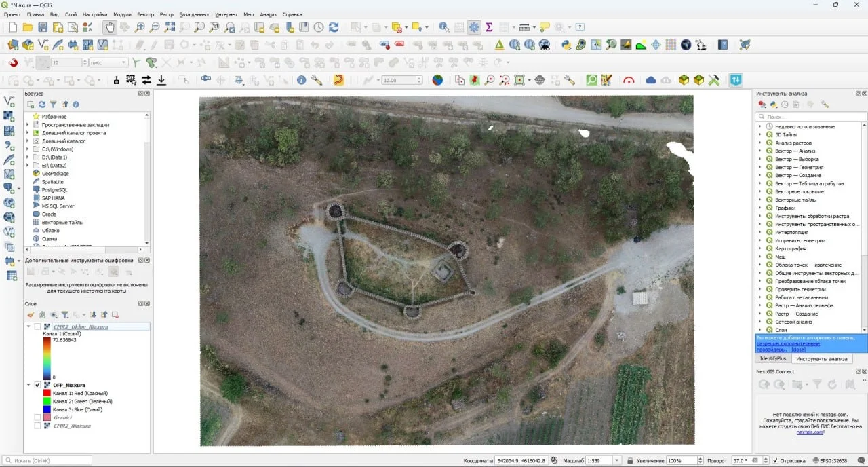
Task: Open the Python console icon
Action: pyautogui.click(x=566, y=45)
